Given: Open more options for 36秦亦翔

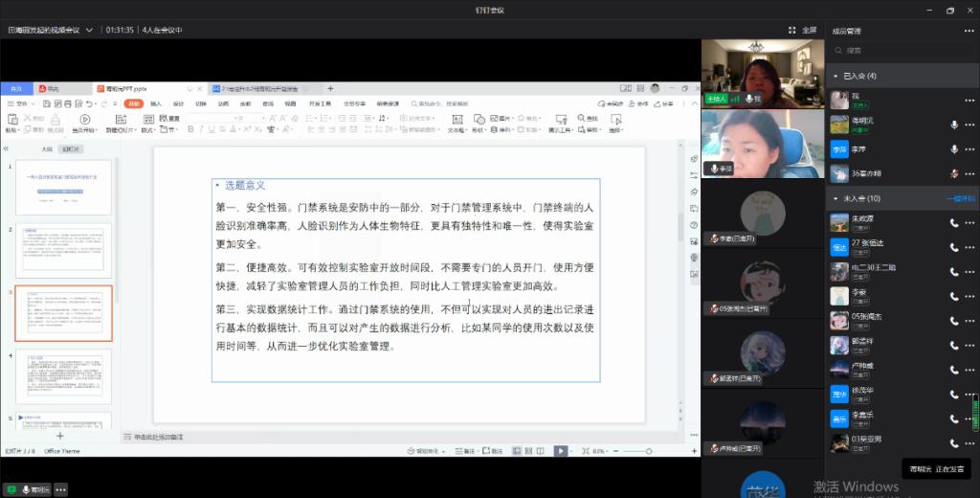Looking at the screenshot, I should pos(969,173).
